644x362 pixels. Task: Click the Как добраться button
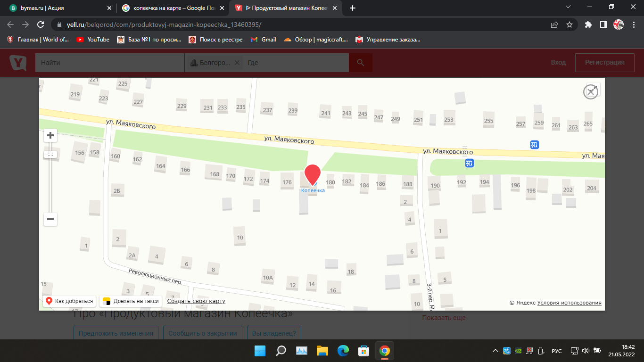pos(69,301)
